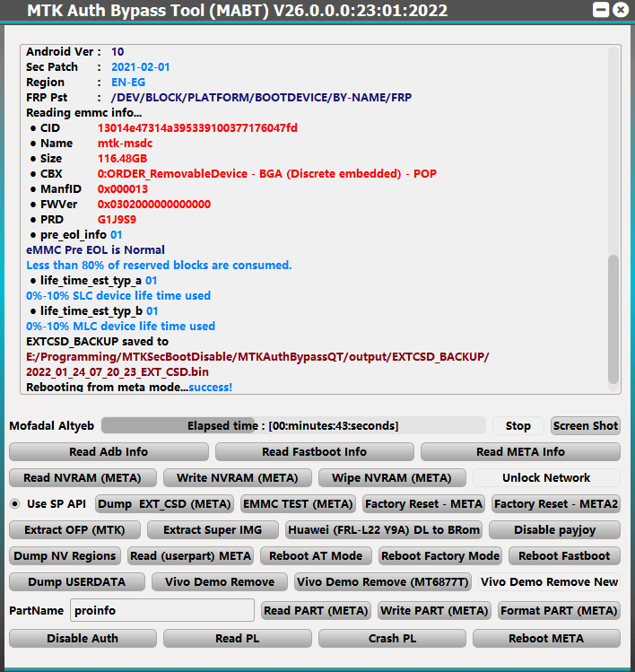The image size is (635, 672).
Task: Click the FWVer value 0x0302000000000000
Action: click(x=154, y=205)
